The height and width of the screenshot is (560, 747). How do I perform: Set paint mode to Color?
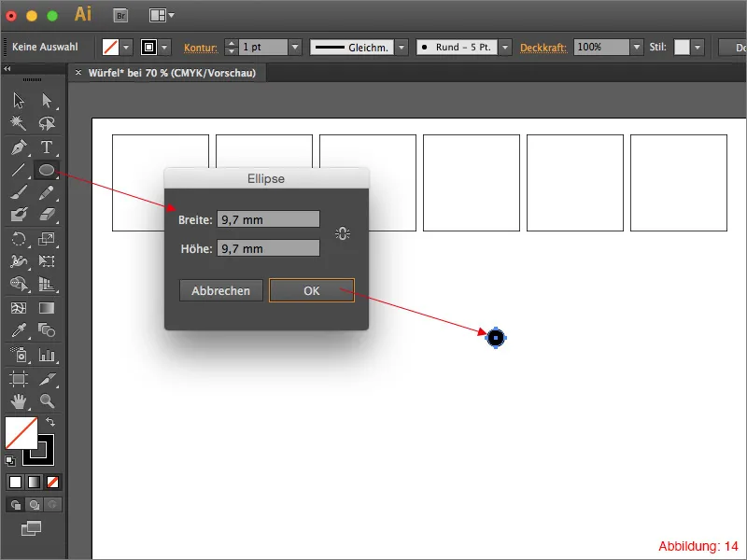(x=15, y=482)
